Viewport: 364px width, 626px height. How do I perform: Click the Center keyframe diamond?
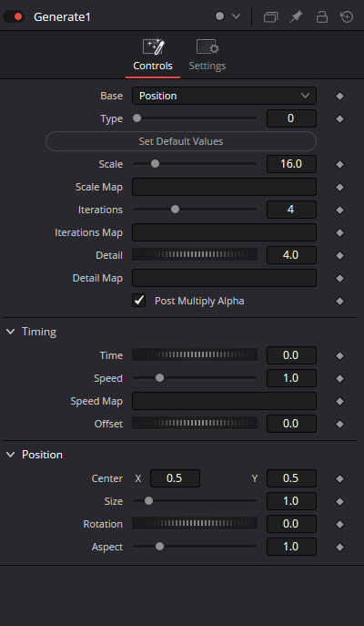coord(339,478)
